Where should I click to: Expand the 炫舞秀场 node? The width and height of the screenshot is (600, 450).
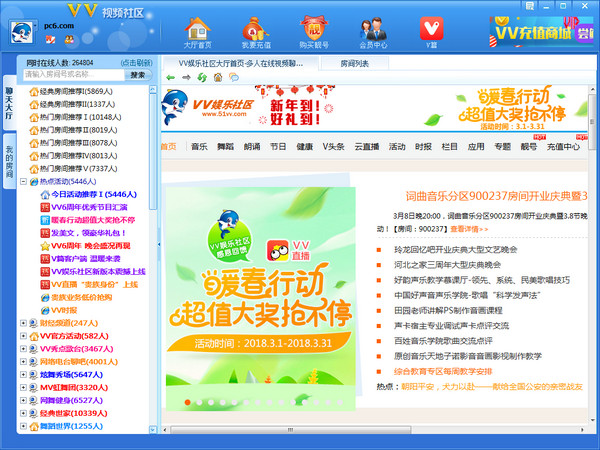[23, 375]
